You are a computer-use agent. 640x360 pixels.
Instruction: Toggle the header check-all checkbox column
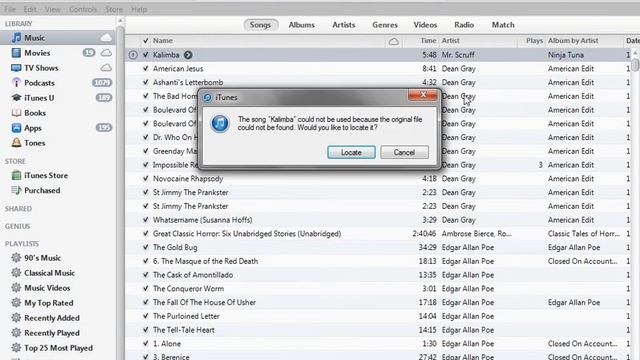coord(146,41)
